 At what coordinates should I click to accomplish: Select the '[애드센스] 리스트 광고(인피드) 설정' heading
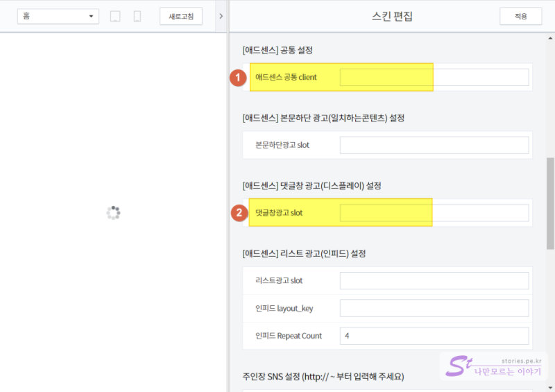point(304,253)
